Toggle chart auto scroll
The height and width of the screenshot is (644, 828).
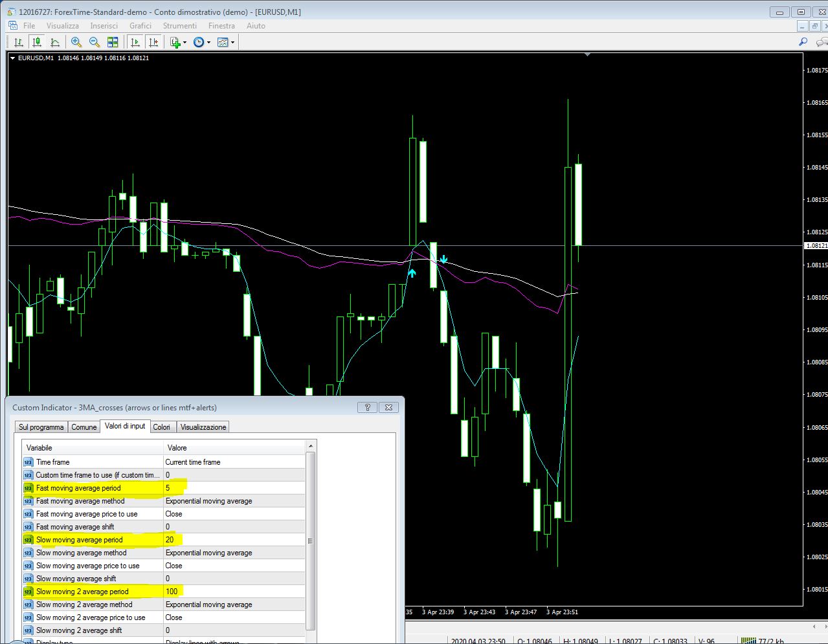tap(135, 42)
